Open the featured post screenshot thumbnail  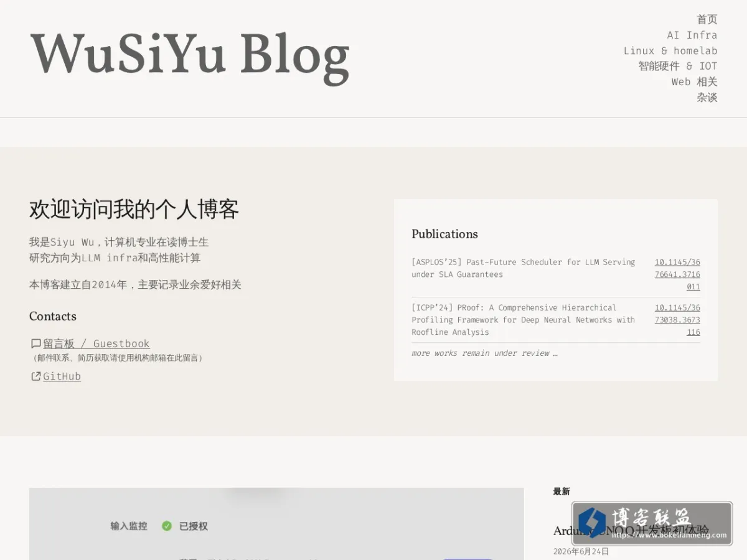point(276,523)
